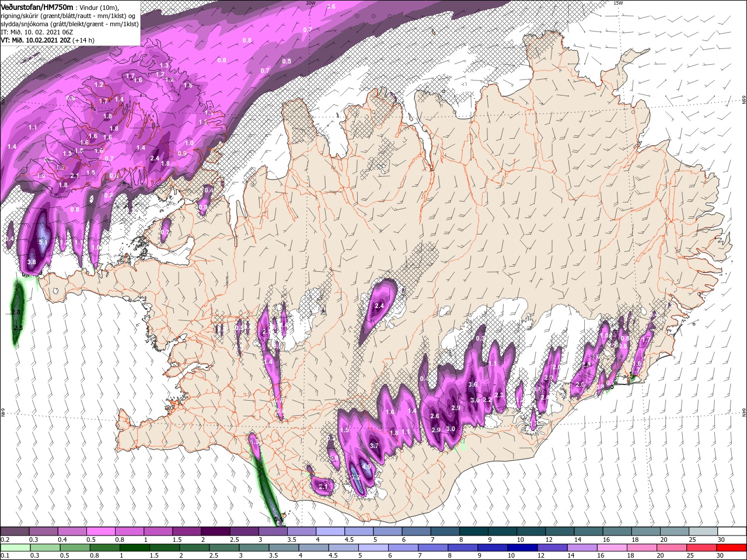Click the '0.1' legend scale label
Screen dimensions: 747x560
tap(5, 556)
